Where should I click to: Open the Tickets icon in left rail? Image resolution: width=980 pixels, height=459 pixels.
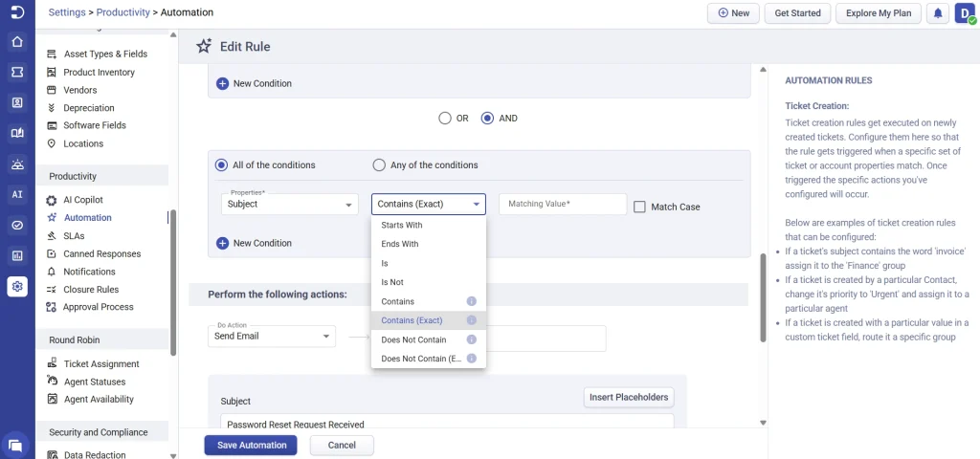coord(17,73)
